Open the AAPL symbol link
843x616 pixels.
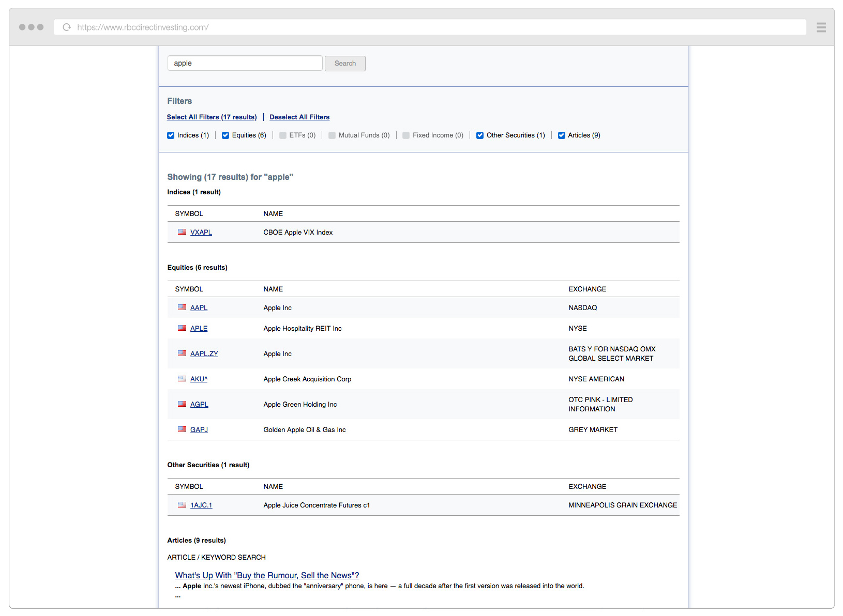(x=199, y=308)
